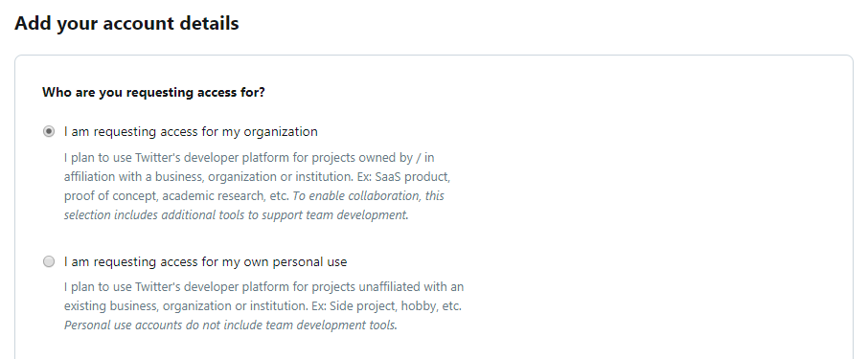Click 'existing business, organization or institution' text
Viewport: 868px width, 359px height.
pyautogui.click(x=186, y=306)
